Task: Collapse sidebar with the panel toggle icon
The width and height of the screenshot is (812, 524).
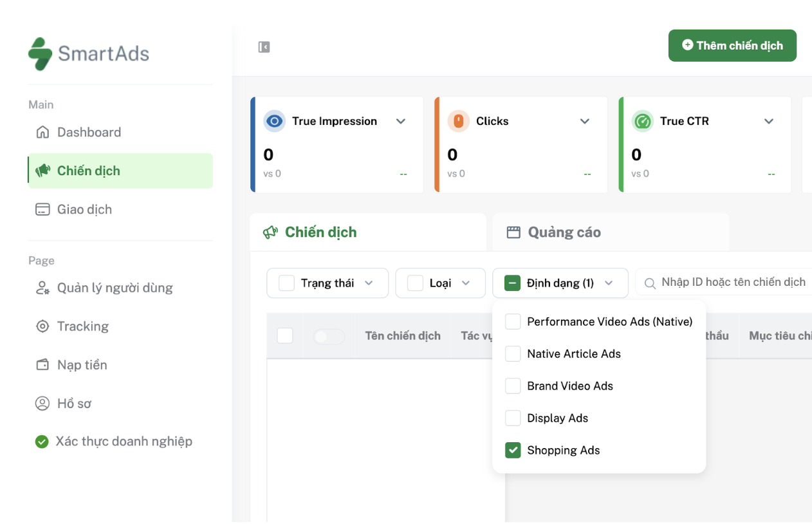Action: [264, 47]
